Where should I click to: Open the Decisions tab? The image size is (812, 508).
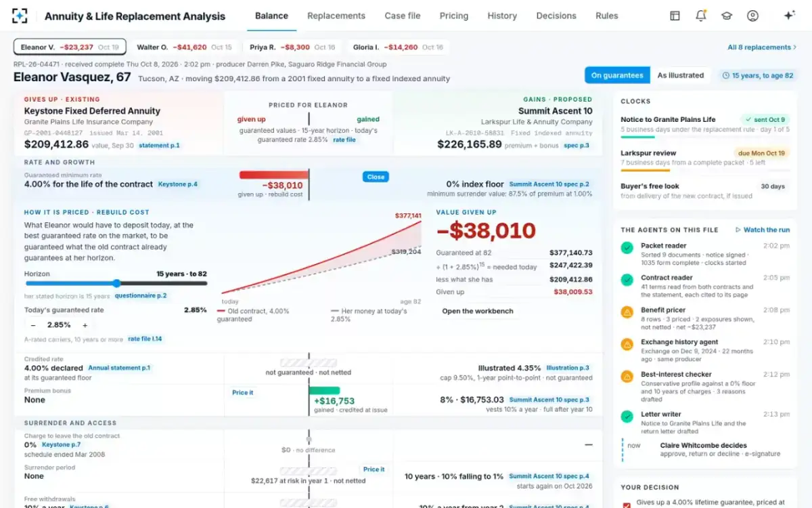556,16
